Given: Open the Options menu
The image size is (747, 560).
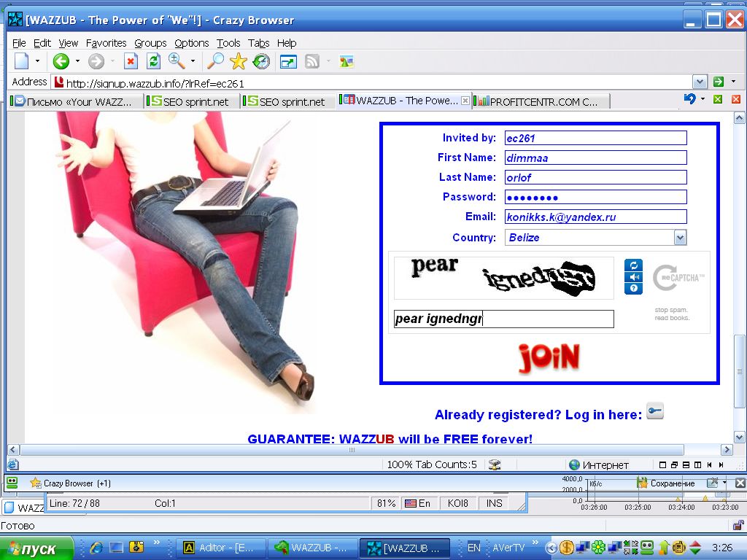Looking at the screenshot, I should (192, 43).
